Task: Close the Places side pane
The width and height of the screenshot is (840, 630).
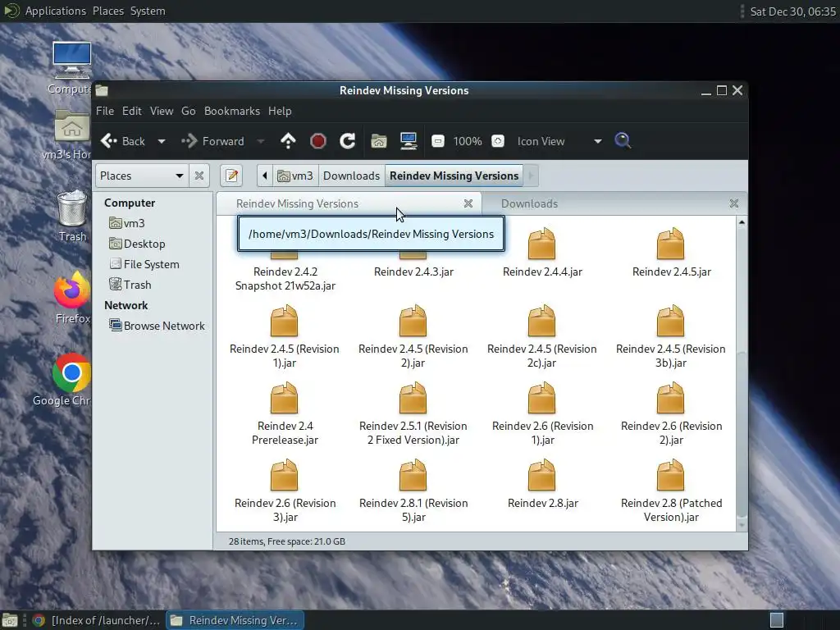Action: [x=199, y=176]
